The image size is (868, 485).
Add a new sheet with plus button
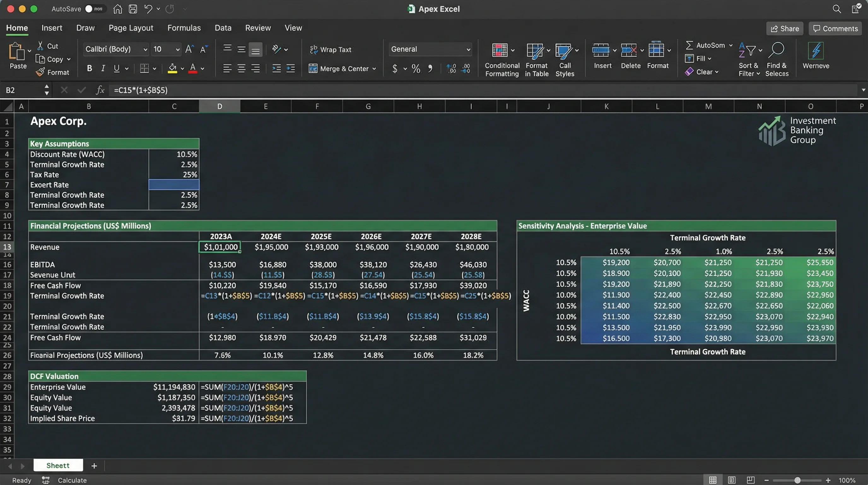pyautogui.click(x=94, y=466)
